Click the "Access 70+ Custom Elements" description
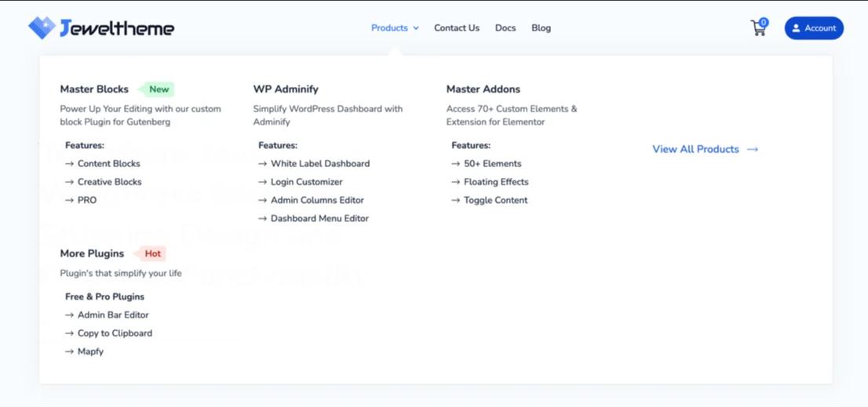Viewport: 868px width, 407px height. pyautogui.click(x=512, y=115)
